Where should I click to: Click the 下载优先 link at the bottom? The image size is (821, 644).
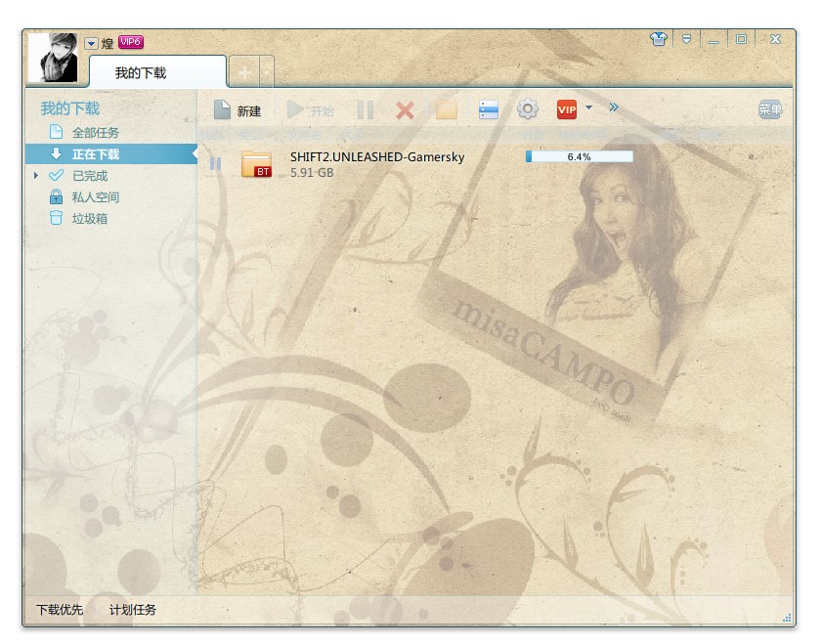(60, 610)
